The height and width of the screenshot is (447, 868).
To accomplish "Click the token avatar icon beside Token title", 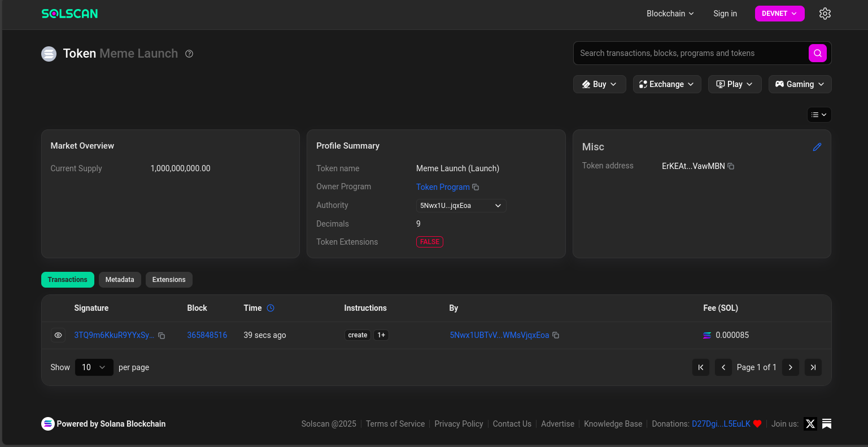I will (x=49, y=54).
